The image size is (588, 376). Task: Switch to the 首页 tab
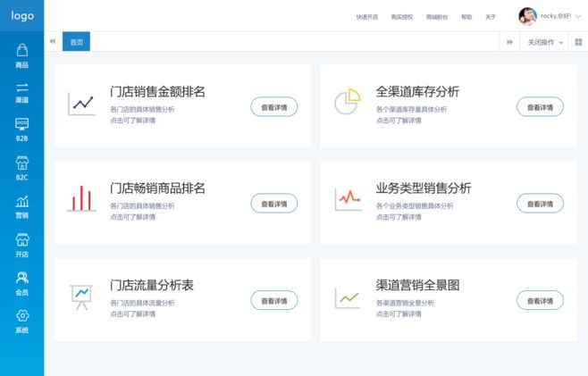click(x=76, y=42)
